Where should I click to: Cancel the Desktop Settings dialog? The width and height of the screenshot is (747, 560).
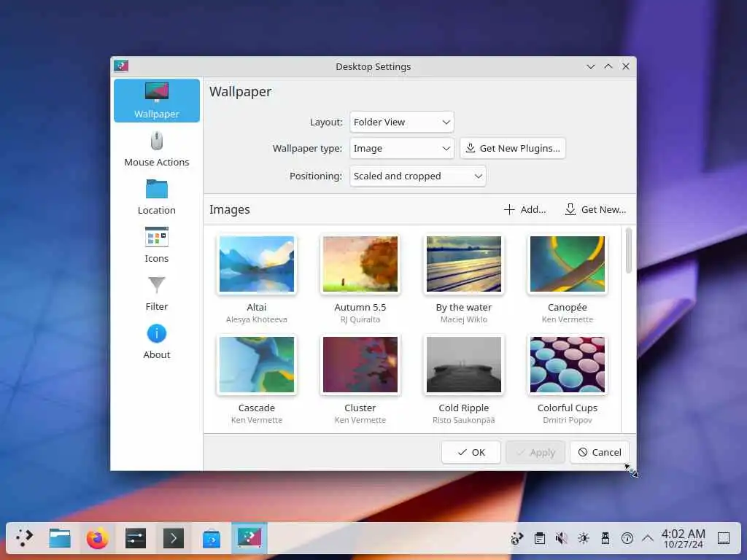600,452
